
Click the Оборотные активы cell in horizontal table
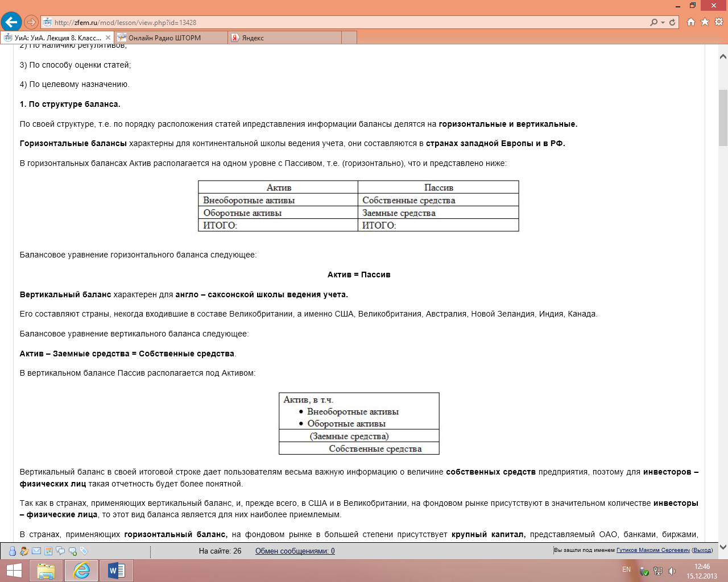click(278, 213)
